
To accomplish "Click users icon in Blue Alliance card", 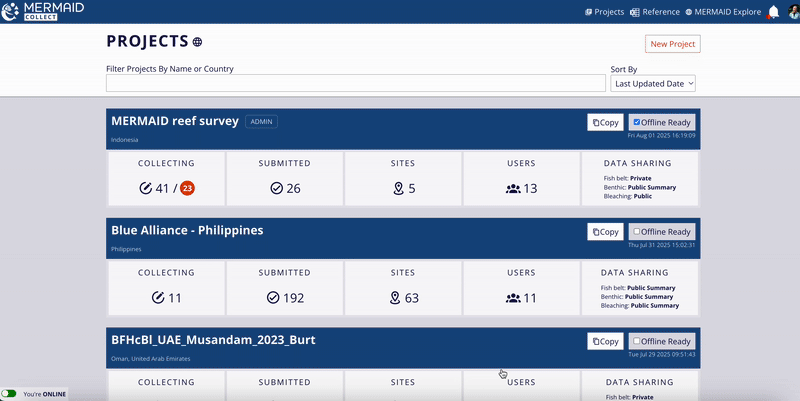I will (513, 298).
